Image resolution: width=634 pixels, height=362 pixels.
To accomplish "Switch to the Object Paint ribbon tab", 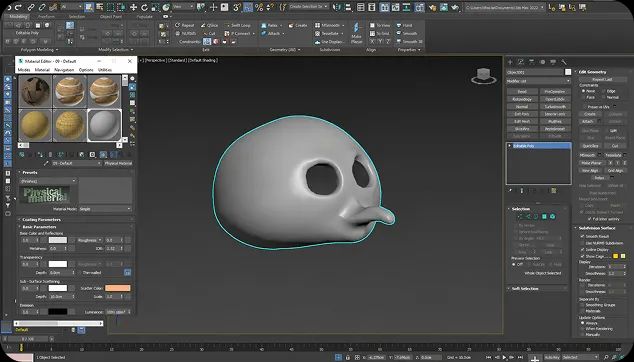I will 111,17.
